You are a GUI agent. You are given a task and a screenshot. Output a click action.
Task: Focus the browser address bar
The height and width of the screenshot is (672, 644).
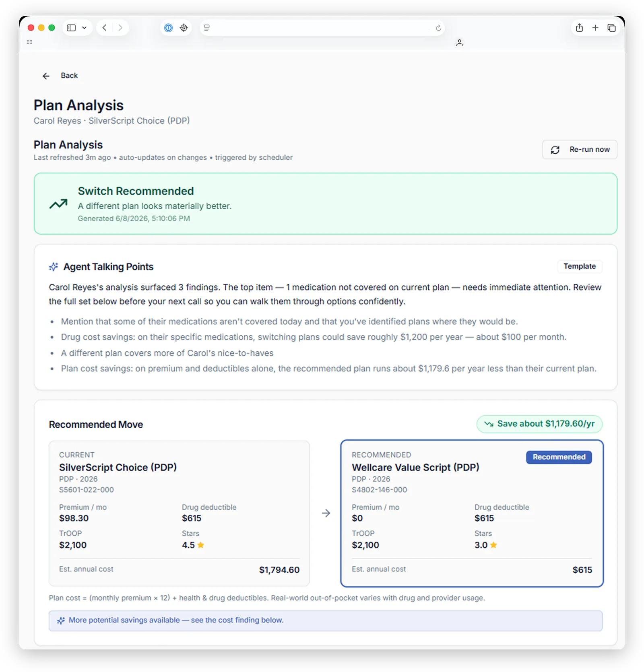(322, 28)
